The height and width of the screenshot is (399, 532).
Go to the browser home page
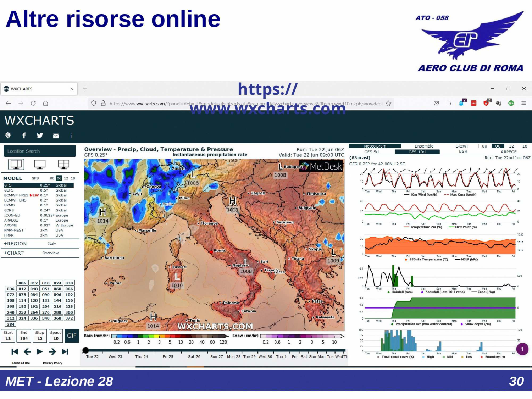(45, 103)
